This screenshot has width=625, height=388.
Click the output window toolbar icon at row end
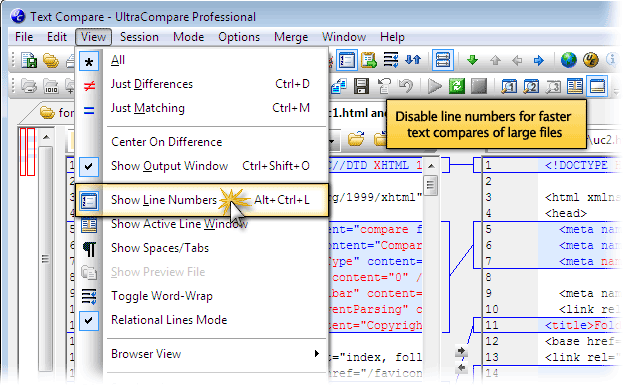click(597, 86)
